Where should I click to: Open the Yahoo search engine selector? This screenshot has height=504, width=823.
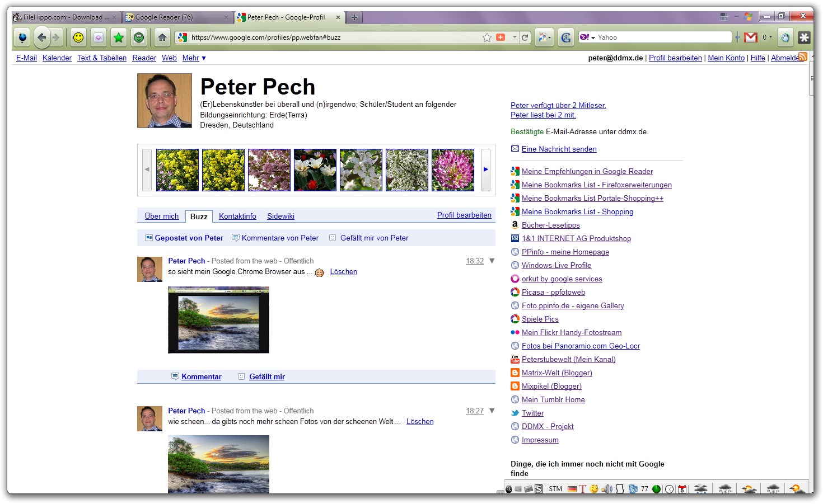587,37
